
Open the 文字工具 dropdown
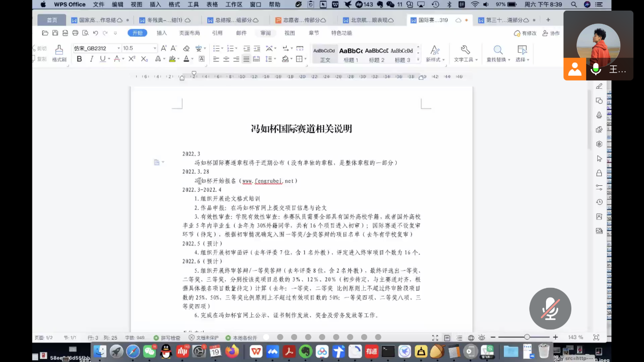[x=465, y=53]
